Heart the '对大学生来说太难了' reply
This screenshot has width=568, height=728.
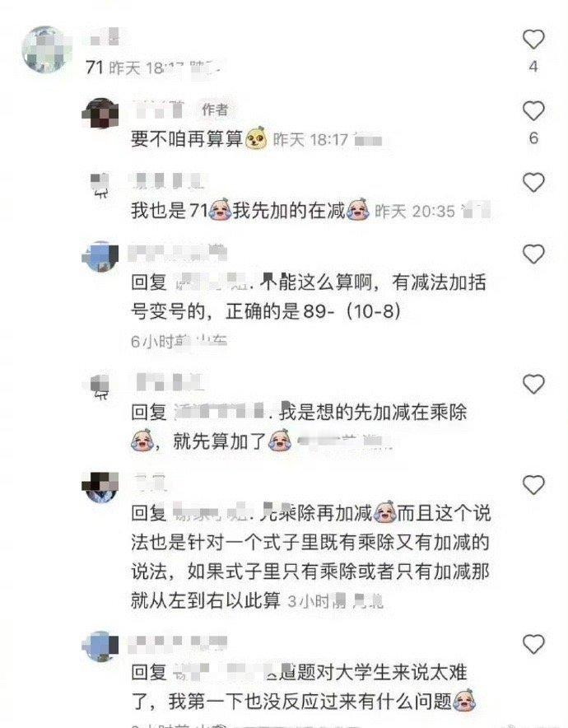533,644
